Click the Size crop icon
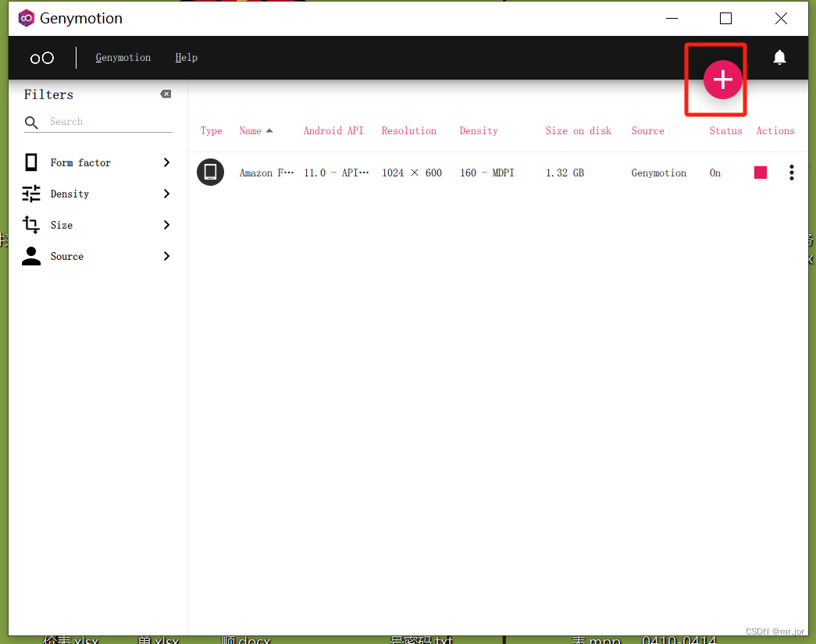Screen dimensions: 816x644 (x=31, y=225)
